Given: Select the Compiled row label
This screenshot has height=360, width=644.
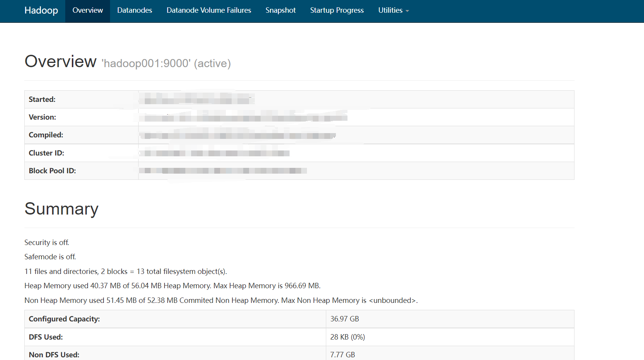Looking at the screenshot, I should (x=46, y=135).
